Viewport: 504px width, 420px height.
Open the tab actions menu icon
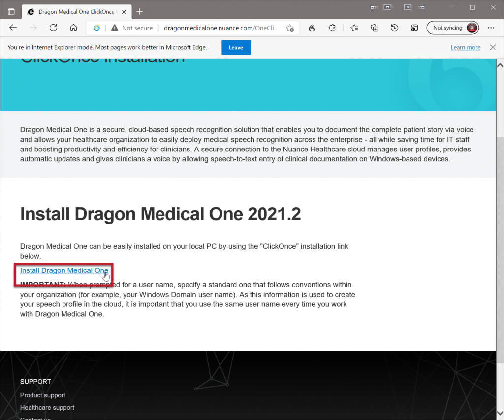click(x=11, y=12)
